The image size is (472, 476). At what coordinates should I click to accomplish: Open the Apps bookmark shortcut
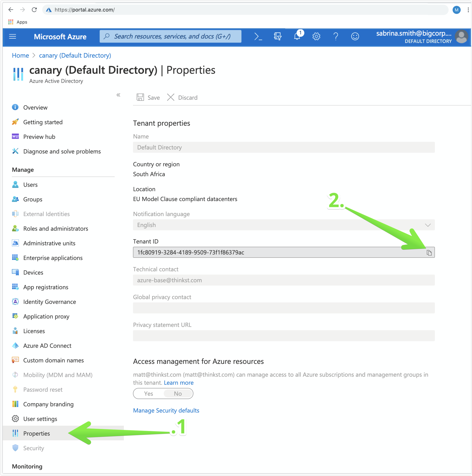[x=18, y=22]
